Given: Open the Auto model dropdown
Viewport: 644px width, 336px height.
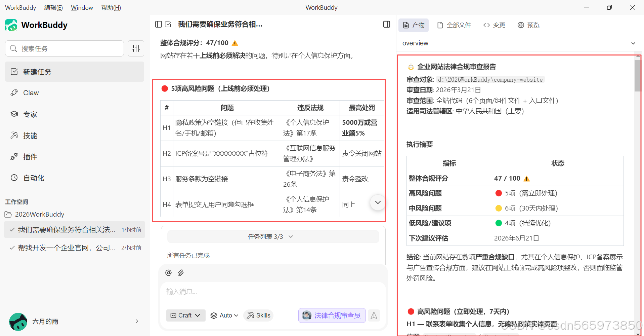Looking at the screenshot, I should (224, 315).
